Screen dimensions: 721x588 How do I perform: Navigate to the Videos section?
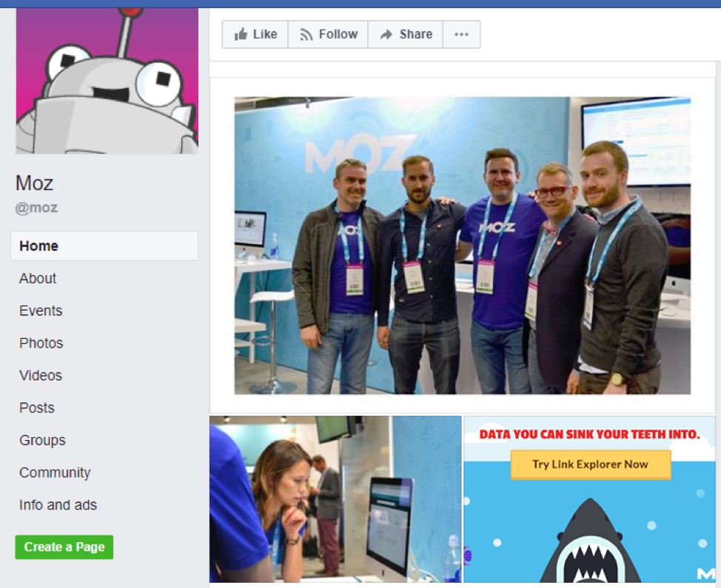(41, 376)
